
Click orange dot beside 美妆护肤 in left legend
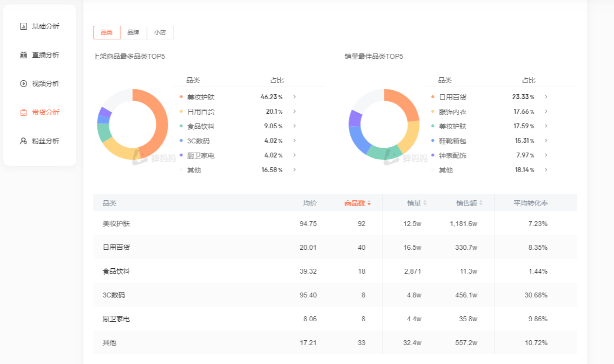[x=181, y=97]
